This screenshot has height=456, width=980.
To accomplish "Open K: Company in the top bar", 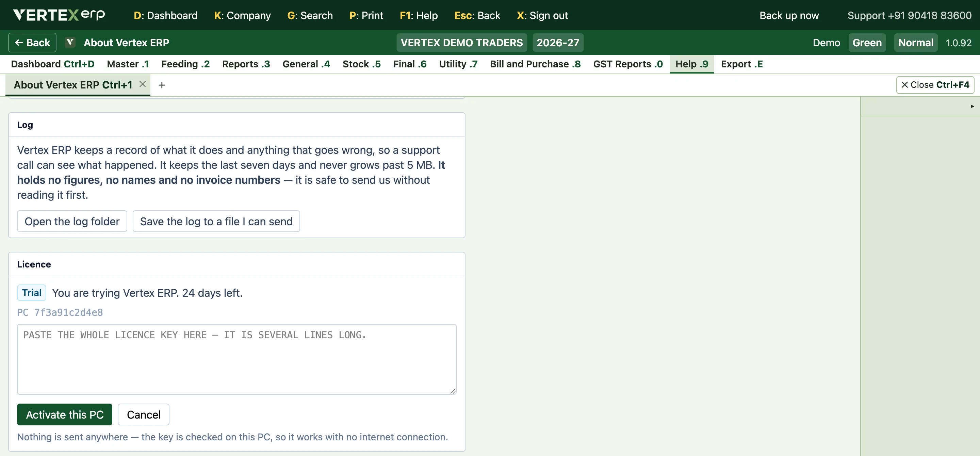I will point(242,15).
